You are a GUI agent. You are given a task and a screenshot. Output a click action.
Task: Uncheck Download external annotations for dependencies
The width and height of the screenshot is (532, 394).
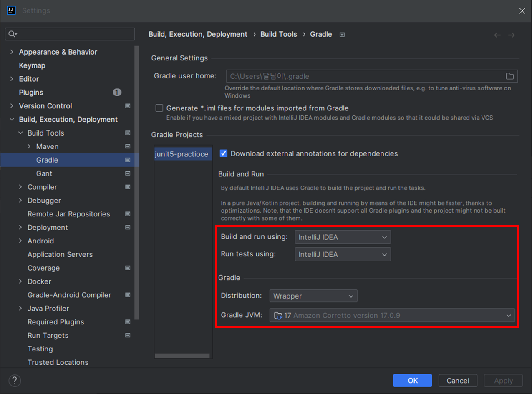(x=224, y=153)
